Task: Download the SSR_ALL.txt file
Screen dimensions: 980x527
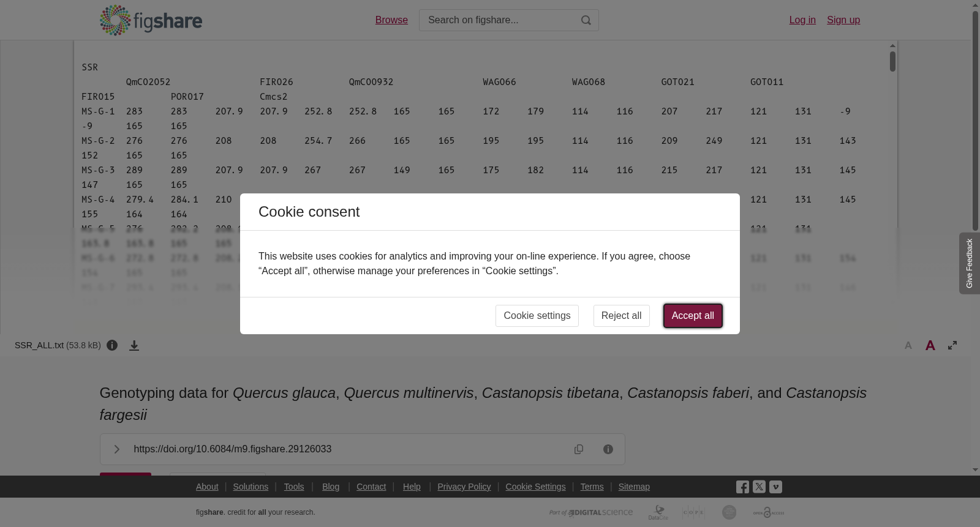Action: coord(134,345)
